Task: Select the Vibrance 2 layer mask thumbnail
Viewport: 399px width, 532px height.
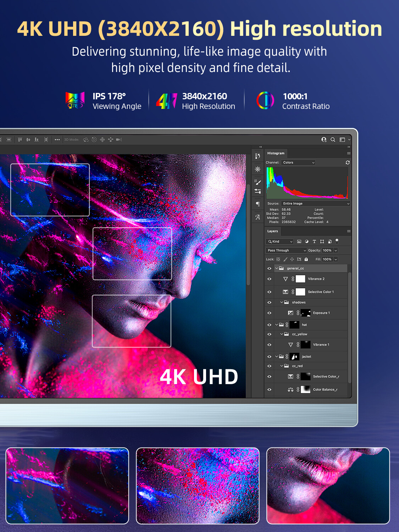Action: [300, 279]
